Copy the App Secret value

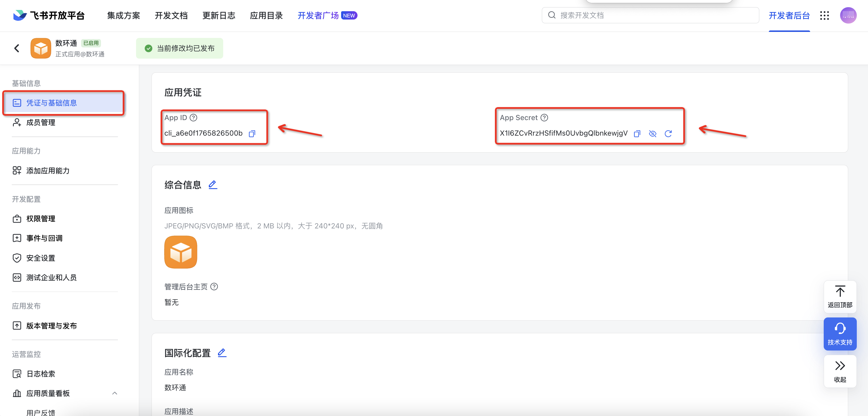[x=637, y=134]
